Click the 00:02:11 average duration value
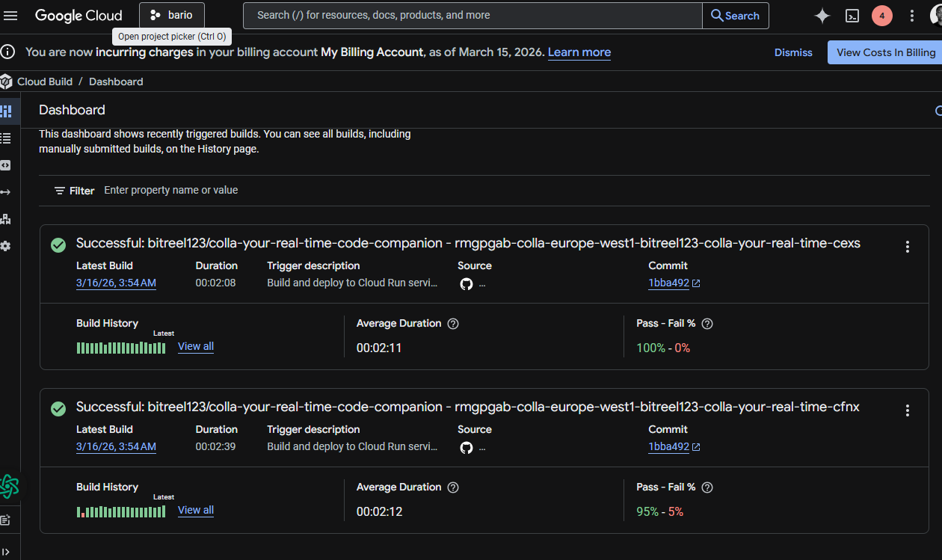 click(x=379, y=348)
